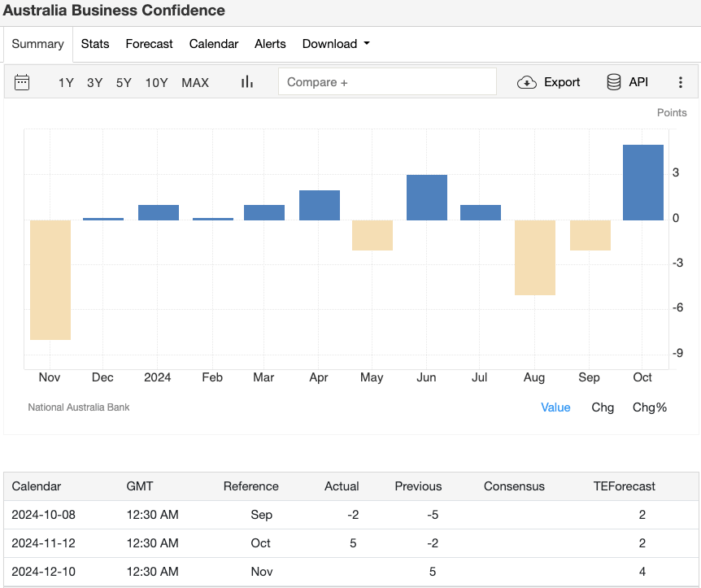Open the Calendar tab
701x588 pixels.
214,44
